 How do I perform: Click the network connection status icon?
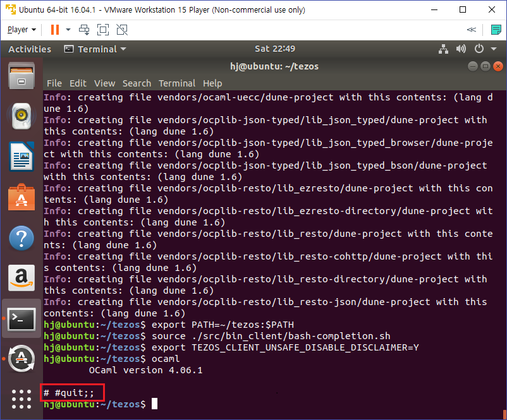443,49
